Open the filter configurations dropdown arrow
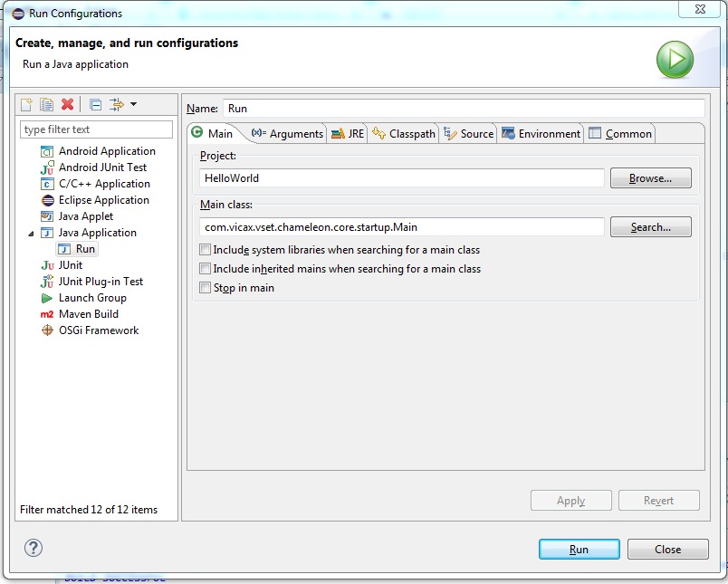 [134, 105]
